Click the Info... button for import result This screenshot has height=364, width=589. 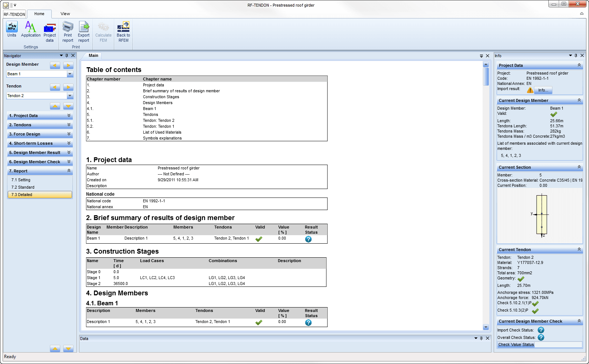(x=543, y=90)
